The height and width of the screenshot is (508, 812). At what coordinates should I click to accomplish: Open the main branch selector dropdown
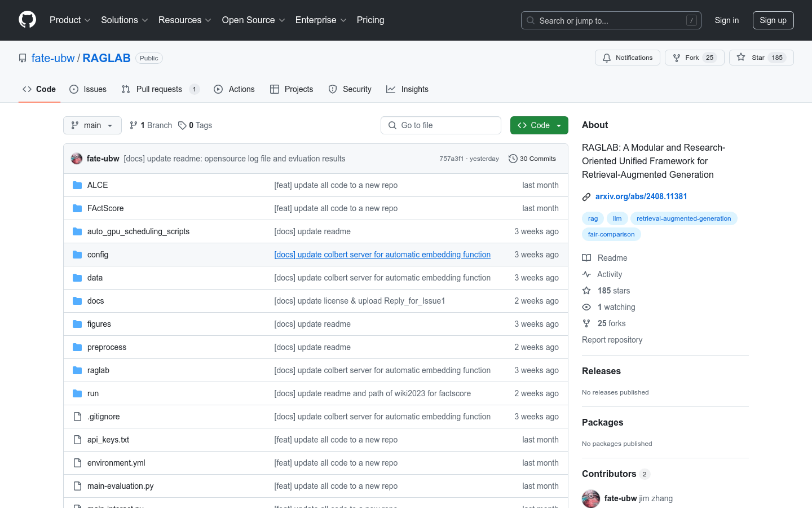[92, 125]
